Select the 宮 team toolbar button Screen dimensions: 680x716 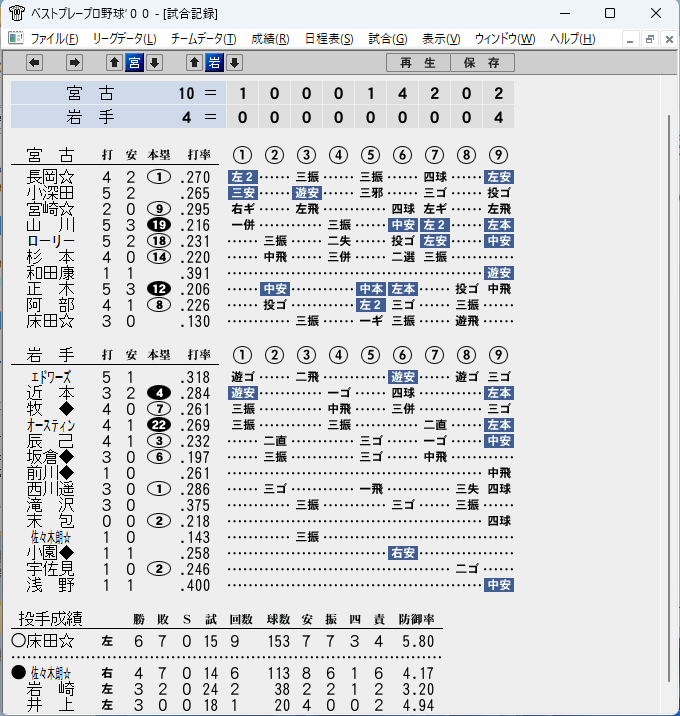click(x=134, y=63)
